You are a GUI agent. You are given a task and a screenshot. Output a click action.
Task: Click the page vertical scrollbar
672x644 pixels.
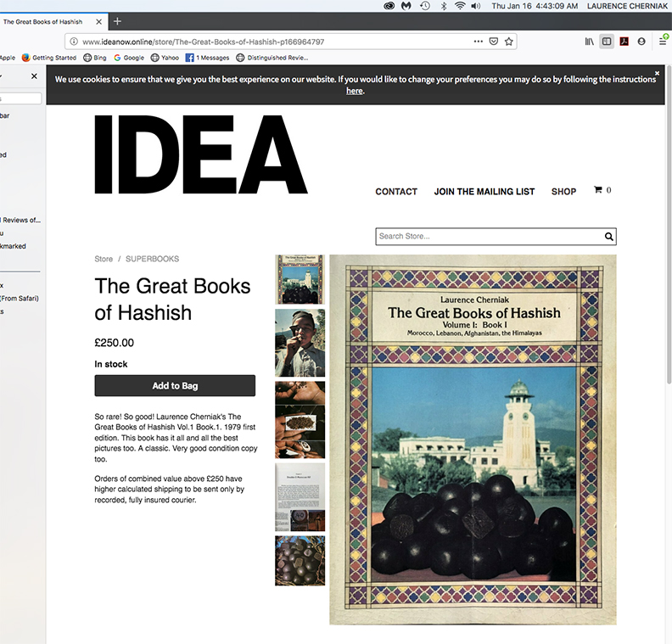pos(669,225)
